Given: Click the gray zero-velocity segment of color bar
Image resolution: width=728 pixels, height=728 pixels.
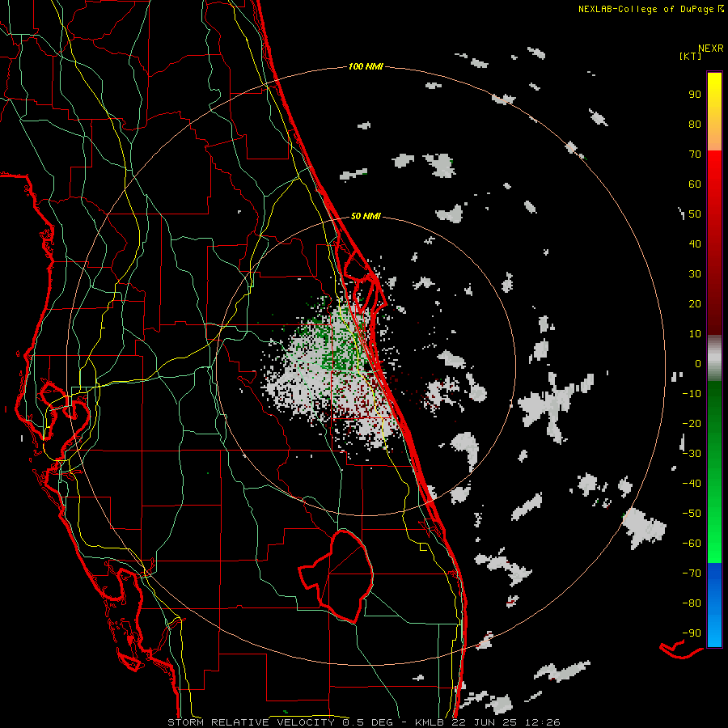Looking at the screenshot, I should (714, 358).
